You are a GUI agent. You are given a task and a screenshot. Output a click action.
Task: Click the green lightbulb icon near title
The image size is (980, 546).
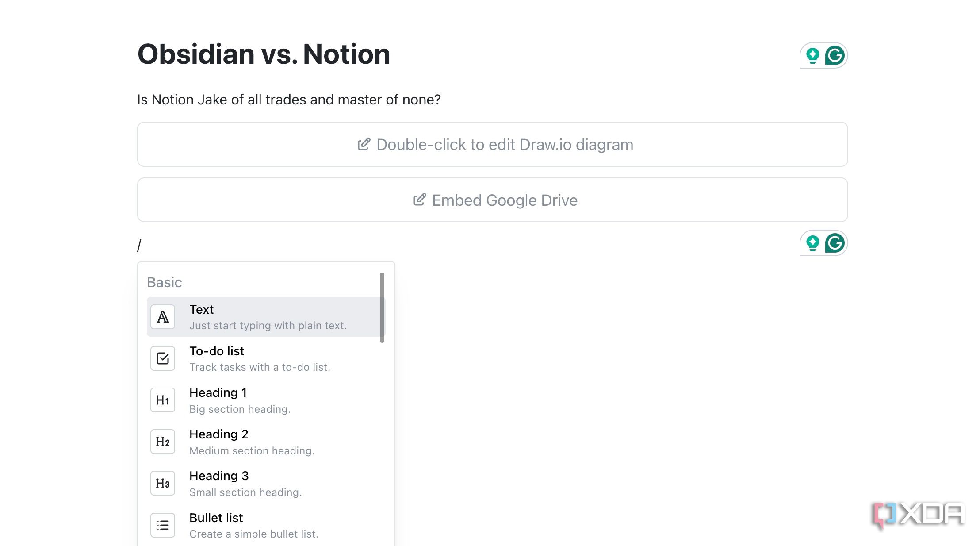(812, 56)
